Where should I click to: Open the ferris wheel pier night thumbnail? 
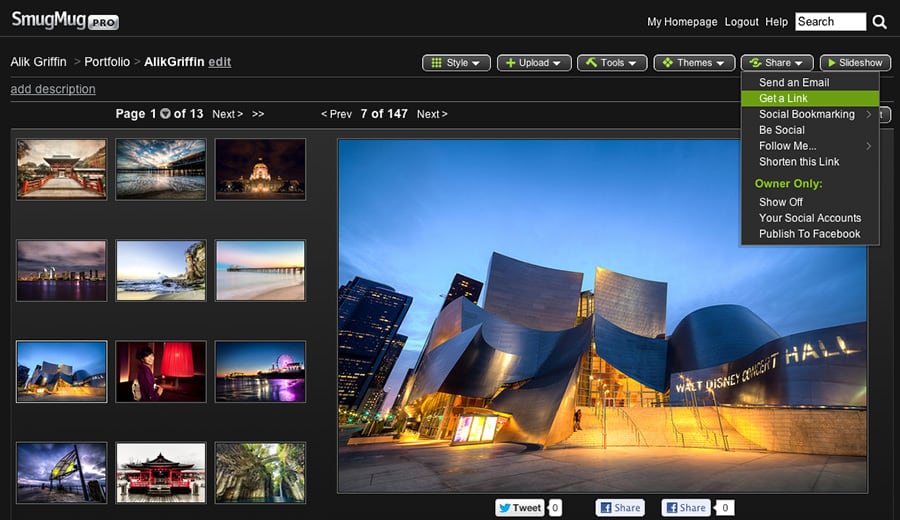pyautogui.click(x=260, y=371)
